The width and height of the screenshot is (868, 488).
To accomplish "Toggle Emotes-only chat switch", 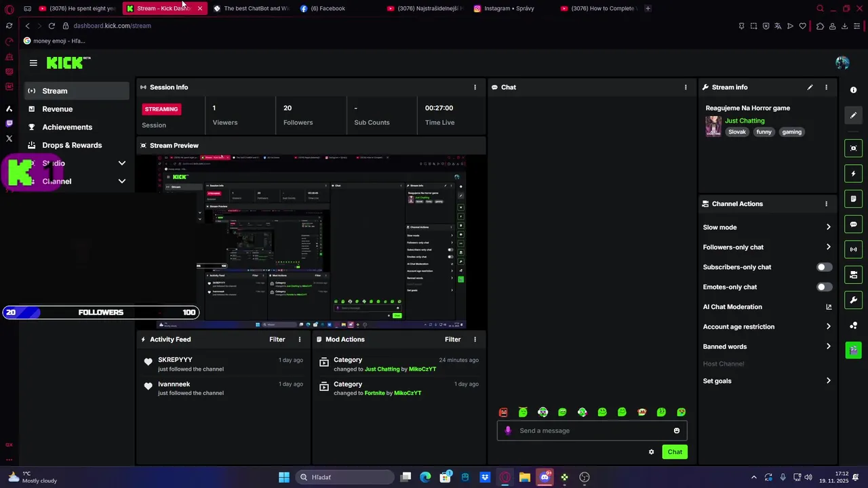I will (x=824, y=287).
